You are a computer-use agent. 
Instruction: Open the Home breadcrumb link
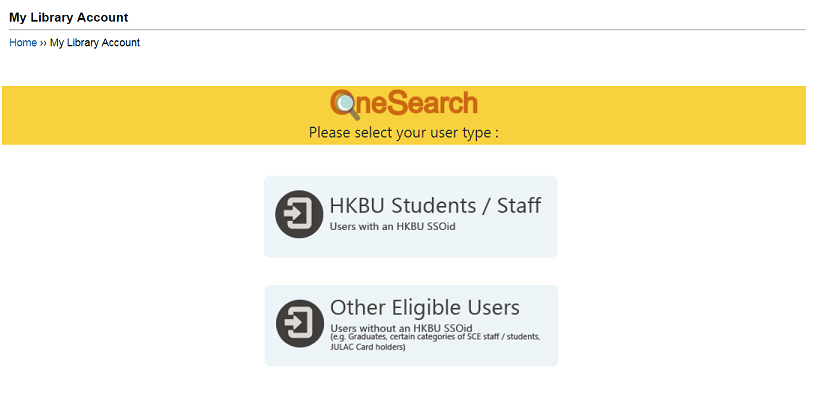tap(23, 42)
